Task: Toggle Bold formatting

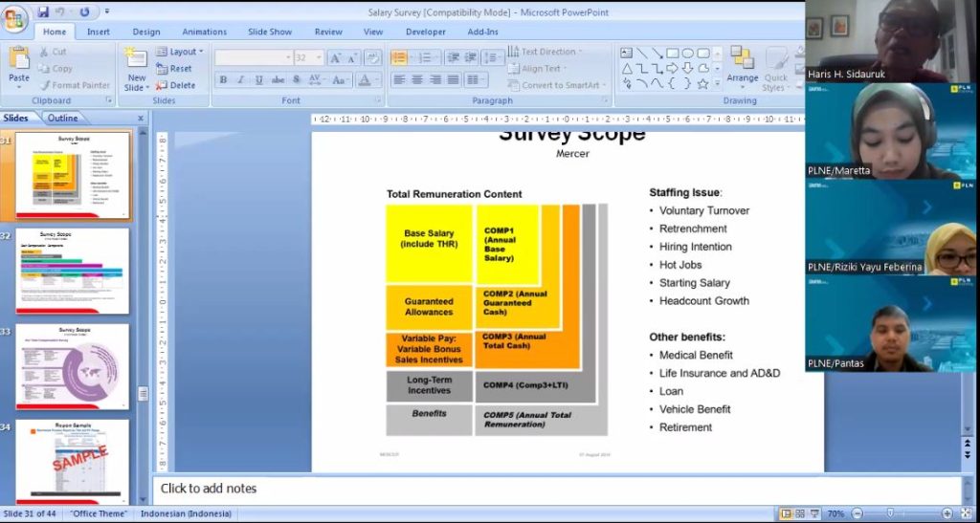Action: [223, 80]
